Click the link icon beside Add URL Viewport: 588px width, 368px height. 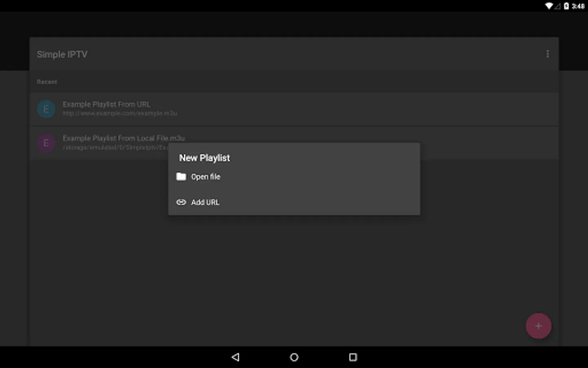[181, 202]
